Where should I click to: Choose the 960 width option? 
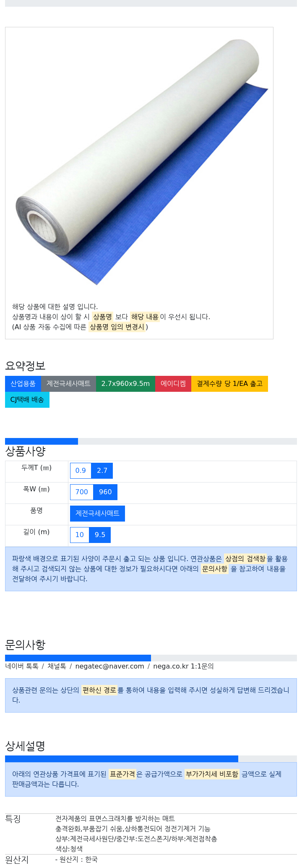pyautogui.click(x=105, y=492)
